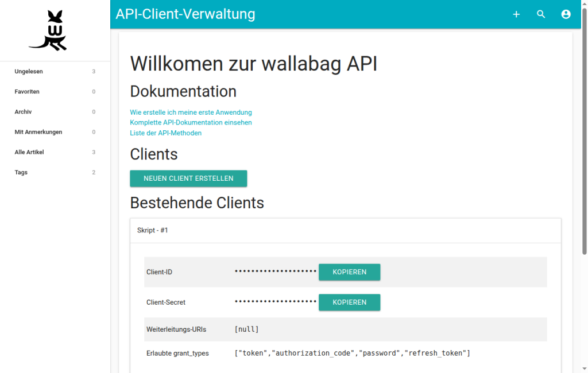Click the 'Dokumentation' heading
Screen dimensions: 588x373
[x=183, y=91]
